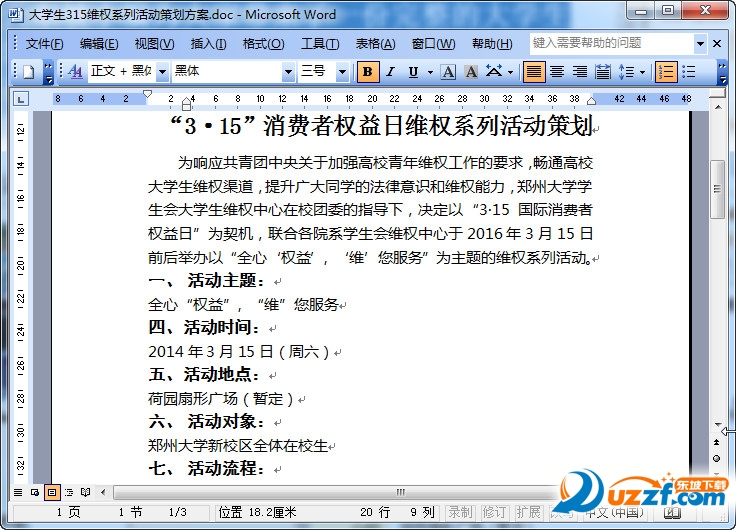The image size is (736, 530).
Task: Expand the font name dropdown 黑体
Action: 288,72
